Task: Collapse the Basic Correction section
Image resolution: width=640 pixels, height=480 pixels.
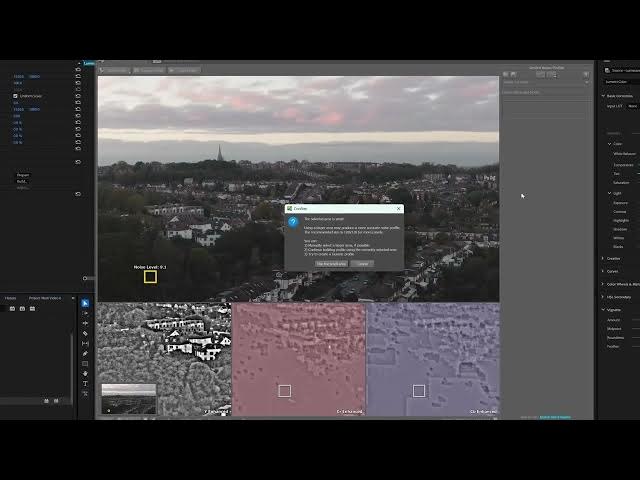Action: pyautogui.click(x=603, y=96)
